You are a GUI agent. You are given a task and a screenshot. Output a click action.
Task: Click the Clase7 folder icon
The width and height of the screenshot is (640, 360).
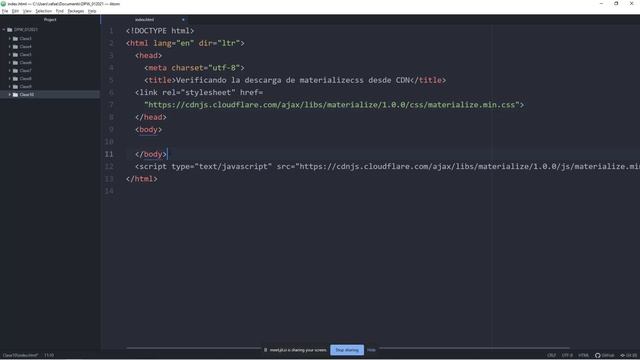[15, 71]
